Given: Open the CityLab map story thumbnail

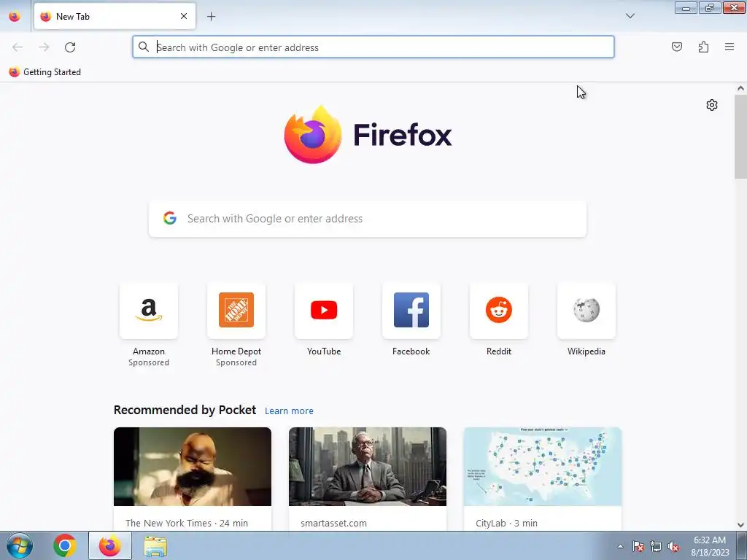Looking at the screenshot, I should pos(543,467).
